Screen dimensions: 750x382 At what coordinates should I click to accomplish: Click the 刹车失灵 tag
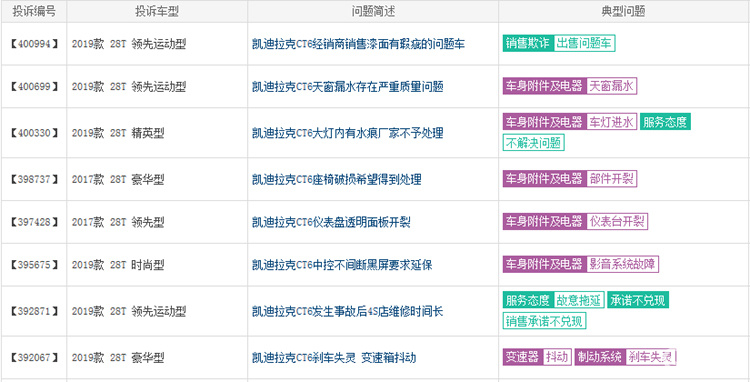[651, 357]
